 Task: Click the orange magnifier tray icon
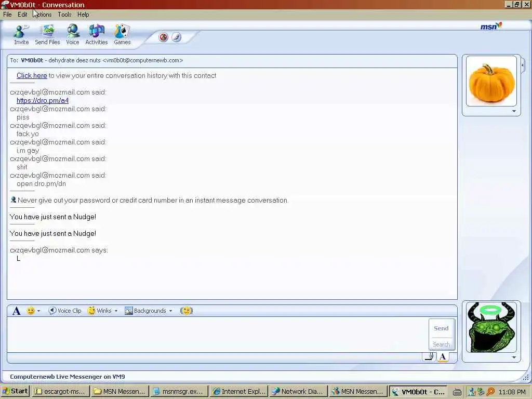tap(490, 392)
